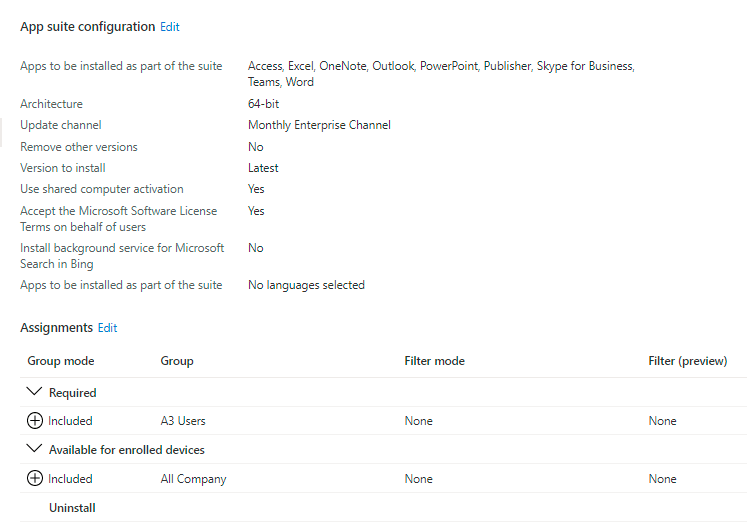This screenshot has height=531, width=747.
Task: Click the Architecture label
Action: [51, 104]
